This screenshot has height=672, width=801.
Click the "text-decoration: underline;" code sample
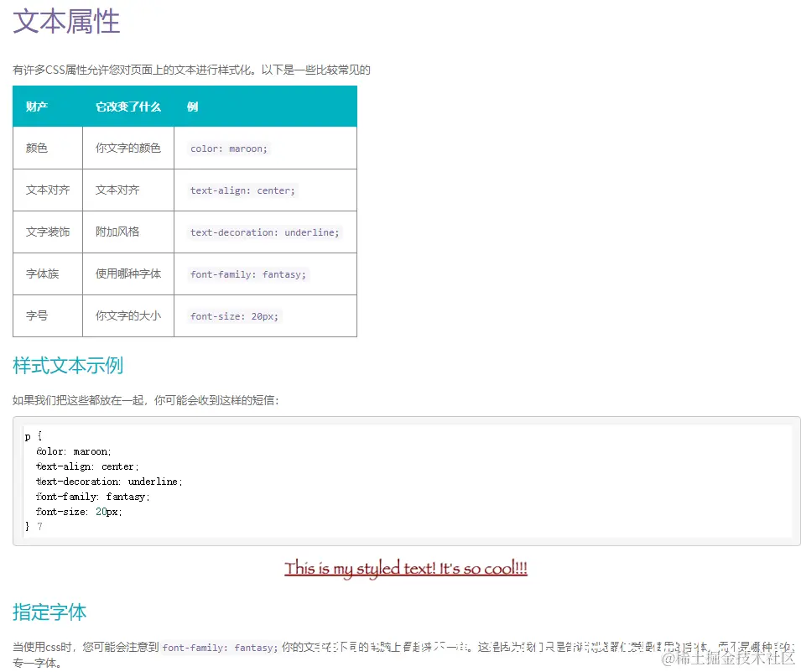click(x=263, y=232)
